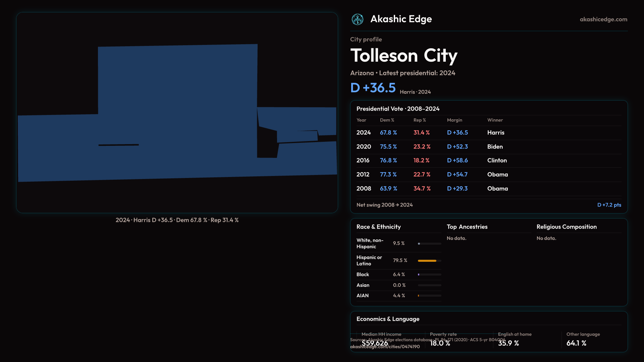Click the AIAN percentage bar
This screenshot has height=362, width=644.
click(x=429, y=296)
